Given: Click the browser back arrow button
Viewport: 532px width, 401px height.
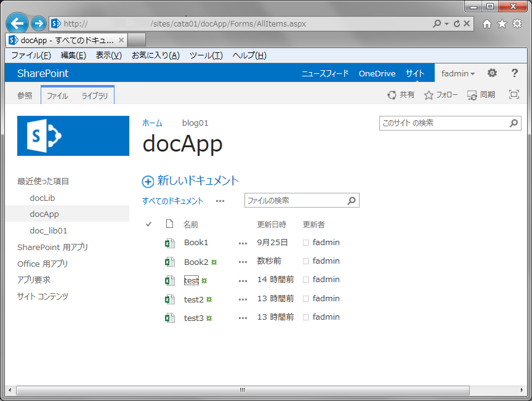Looking at the screenshot, I should click(x=18, y=23).
